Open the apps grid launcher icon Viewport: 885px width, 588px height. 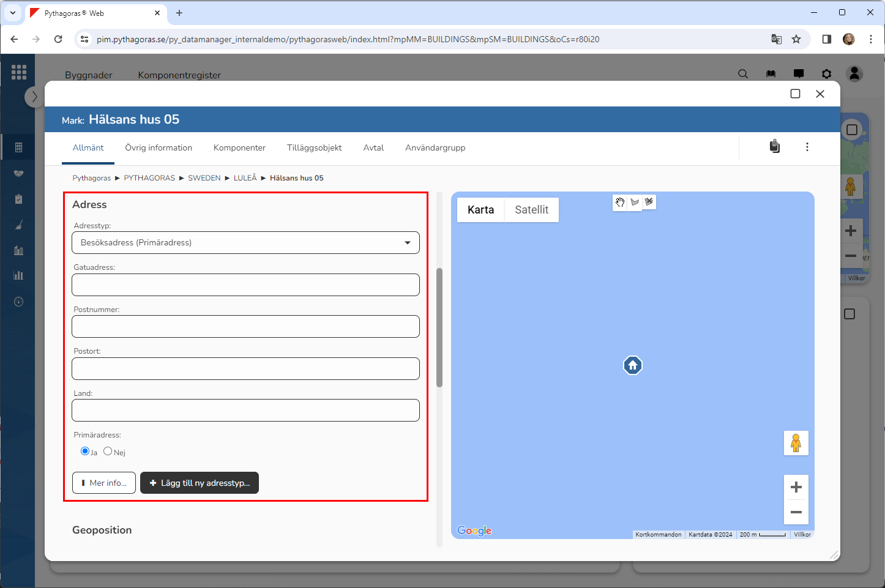(x=19, y=72)
